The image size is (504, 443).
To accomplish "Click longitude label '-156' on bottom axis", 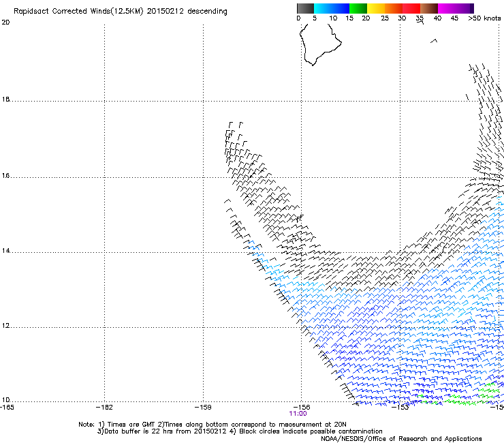I will 302,408.
